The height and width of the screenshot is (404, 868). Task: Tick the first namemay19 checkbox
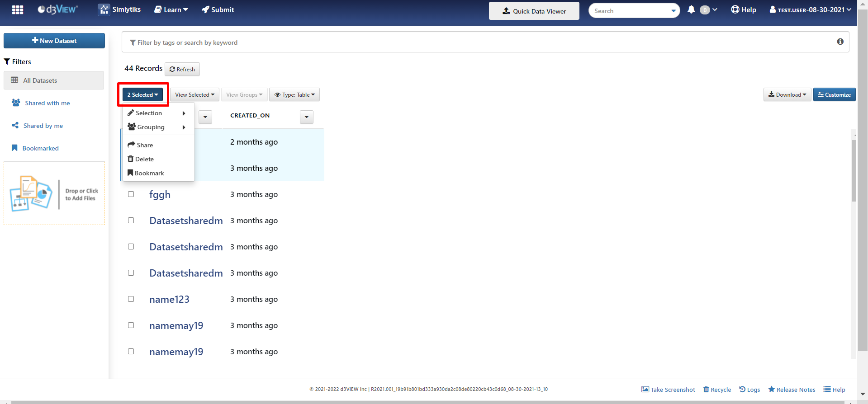(x=131, y=325)
